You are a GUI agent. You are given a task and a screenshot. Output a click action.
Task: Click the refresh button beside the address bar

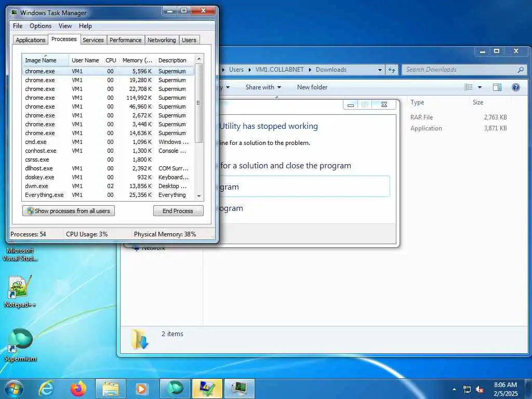(392, 70)
